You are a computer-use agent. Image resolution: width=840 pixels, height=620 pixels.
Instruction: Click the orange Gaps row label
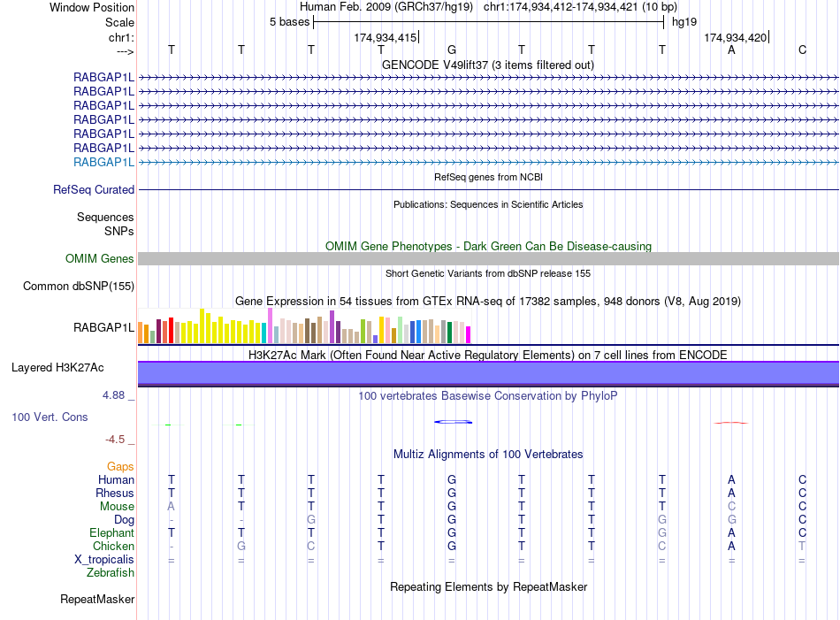(x=120, y=467)
